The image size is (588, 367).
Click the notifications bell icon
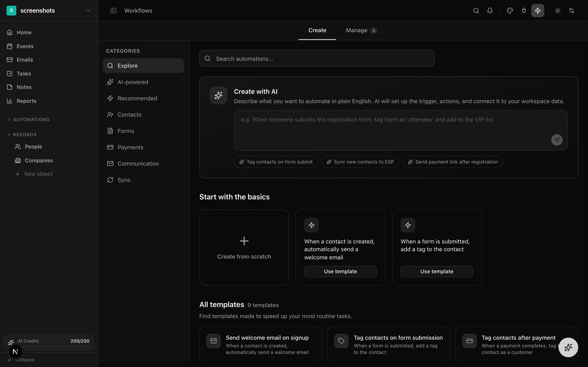click(490, 11)
